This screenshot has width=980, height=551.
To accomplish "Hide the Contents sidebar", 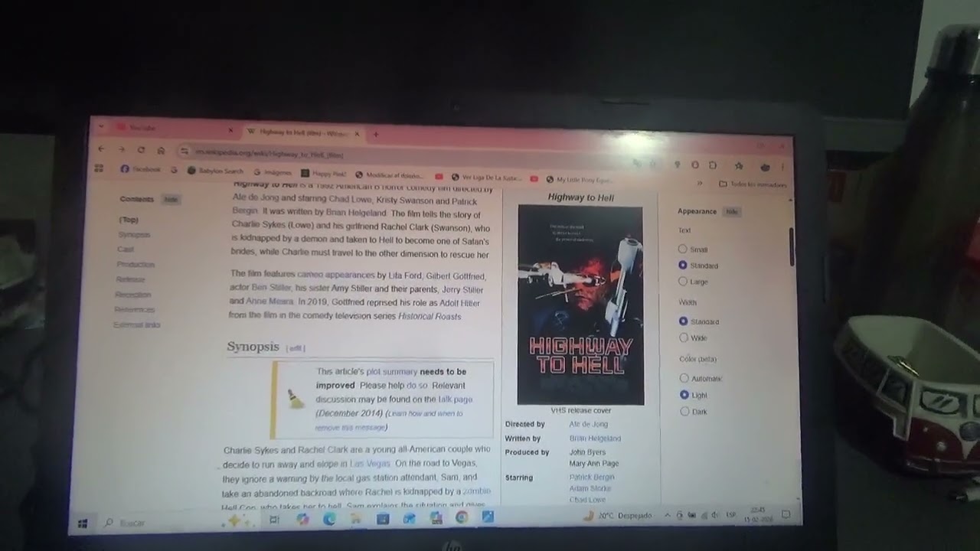I will [x=171, y=199].
